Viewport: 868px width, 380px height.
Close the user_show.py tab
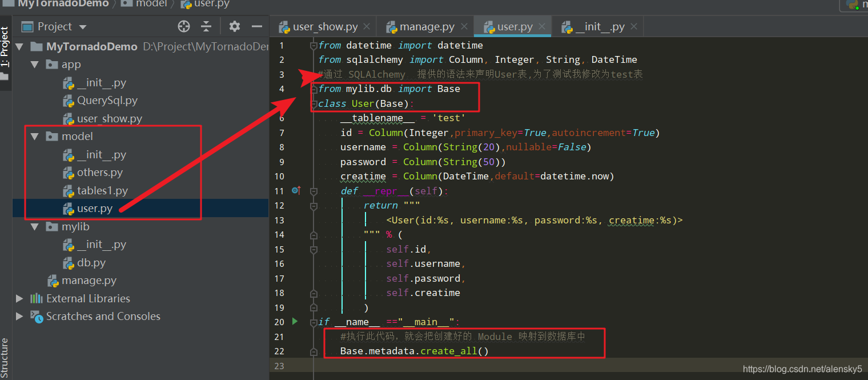click(367, 26)
